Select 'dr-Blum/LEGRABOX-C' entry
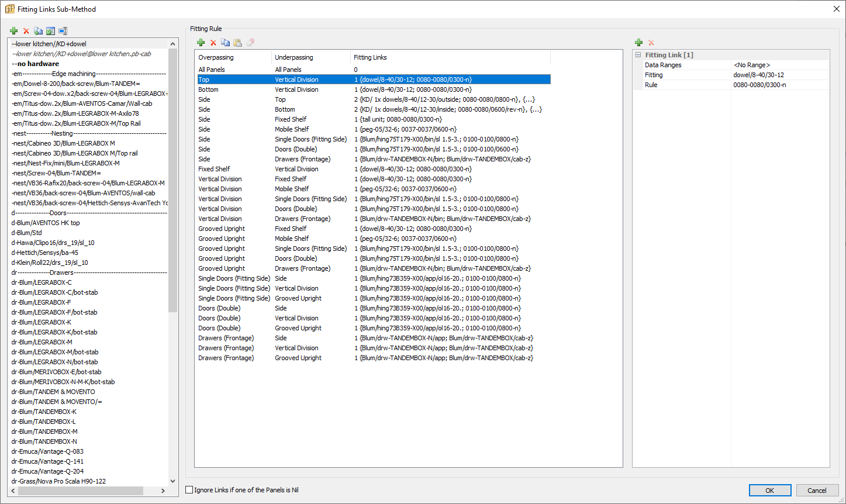 point(89,282)
